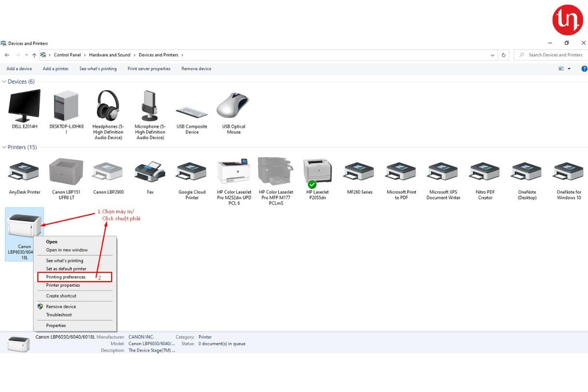The width and height of the screenshot is (588, 392).
Task: Select HP Color LaserJet Pro M252dw printer
Action: pos(234,181)
